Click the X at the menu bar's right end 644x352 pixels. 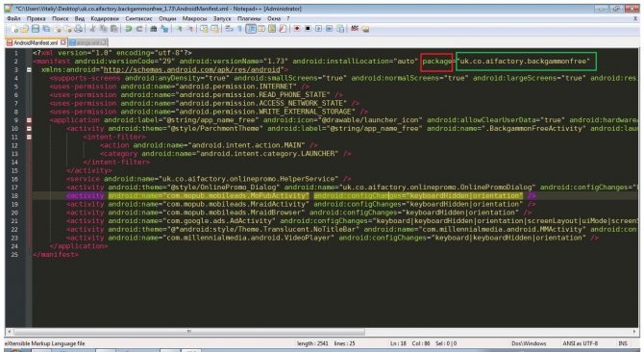click(x=635, y=18)
